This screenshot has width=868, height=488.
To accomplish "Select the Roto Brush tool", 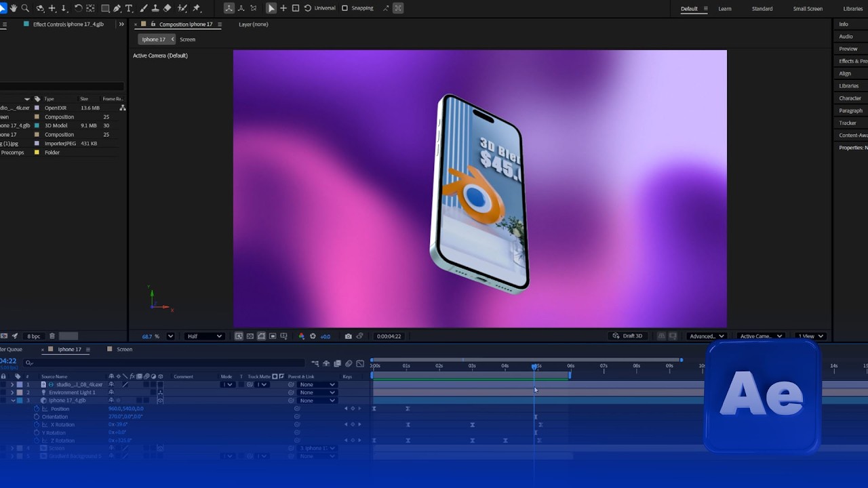I will click(x=182, y=8).
